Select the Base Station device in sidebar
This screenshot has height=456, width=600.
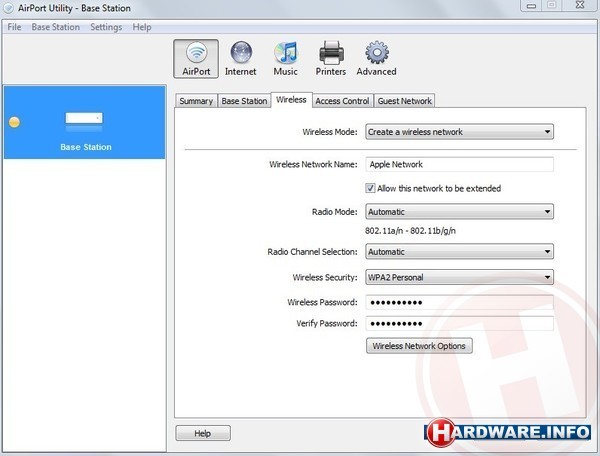(85, 122)
